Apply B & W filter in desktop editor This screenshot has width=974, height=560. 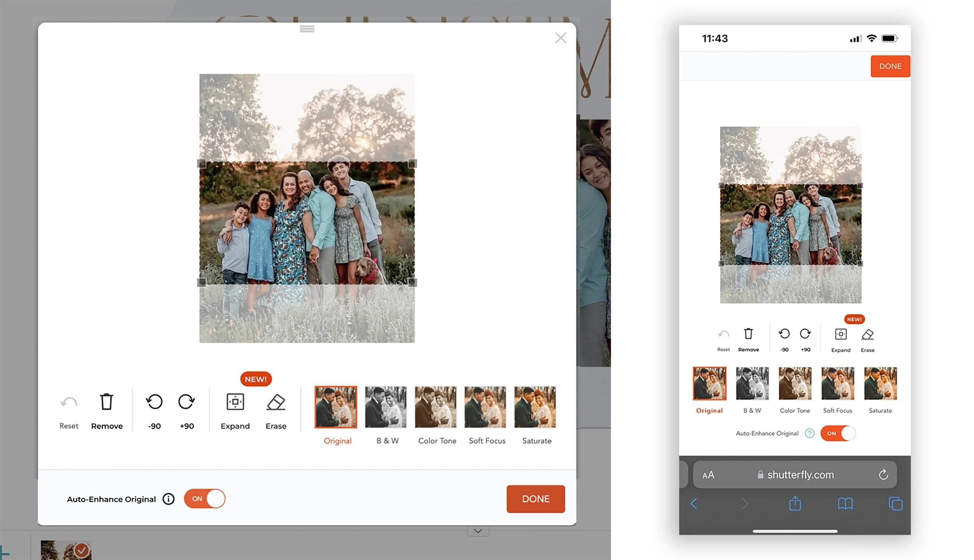tap(386, 407)
